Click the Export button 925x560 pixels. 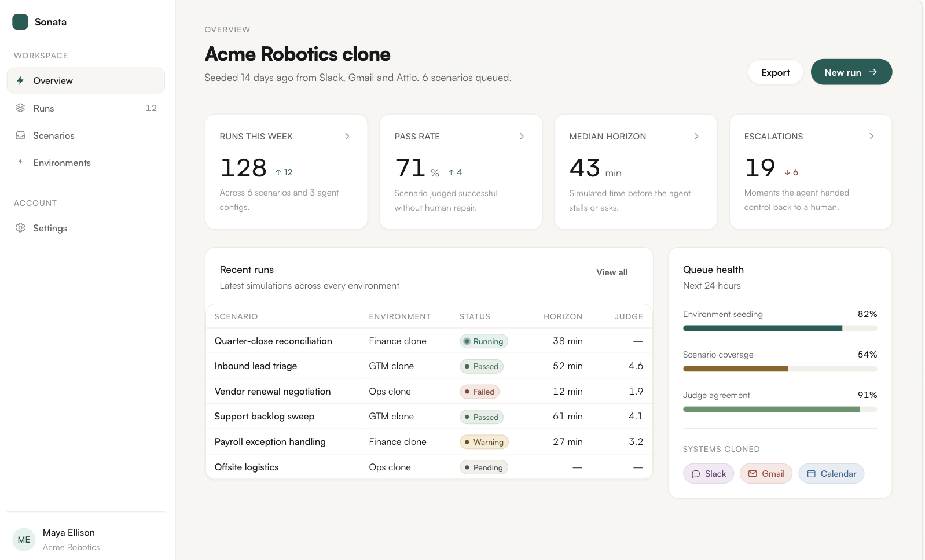click(x=775, y=72)
